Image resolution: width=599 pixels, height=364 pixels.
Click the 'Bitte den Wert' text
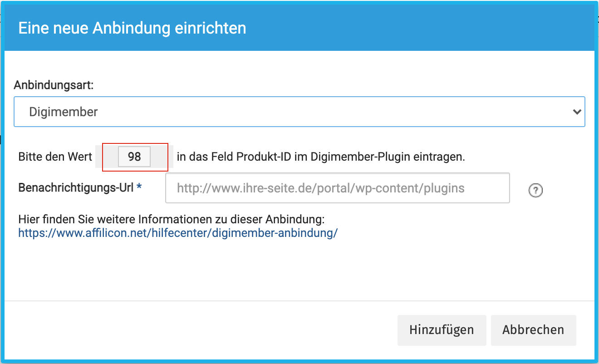point(55,157)
